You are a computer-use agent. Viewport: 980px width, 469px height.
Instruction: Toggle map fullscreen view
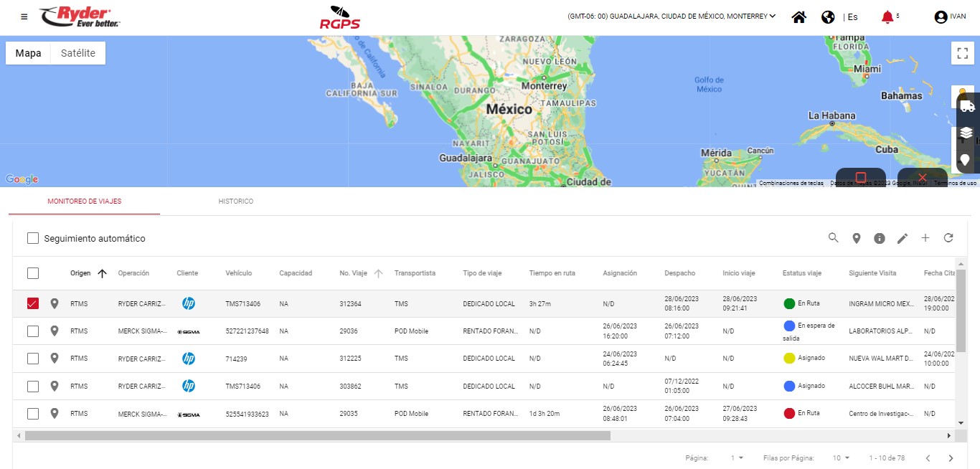pyautogui.click(x=963, y=54)
